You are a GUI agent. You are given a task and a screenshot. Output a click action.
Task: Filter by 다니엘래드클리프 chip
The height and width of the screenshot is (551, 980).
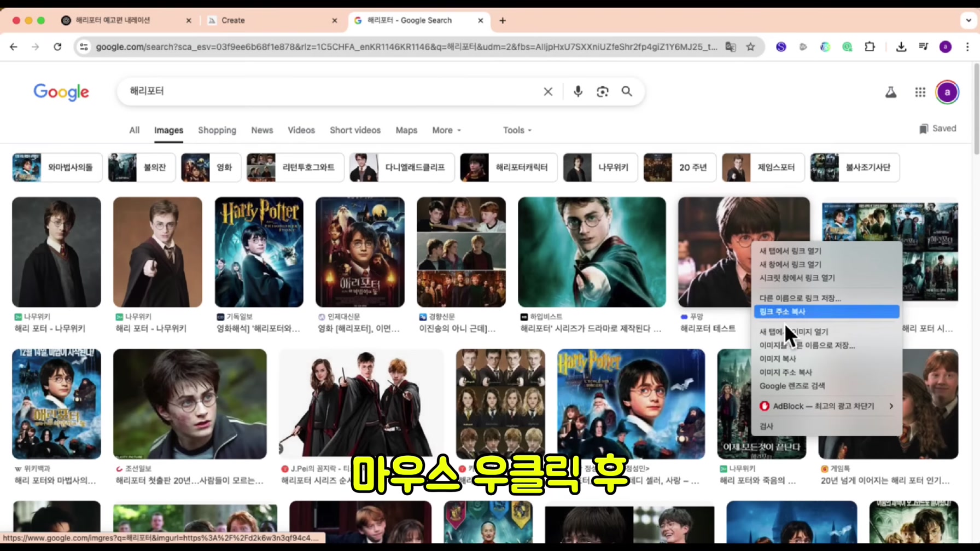click(x=402, y=167)
